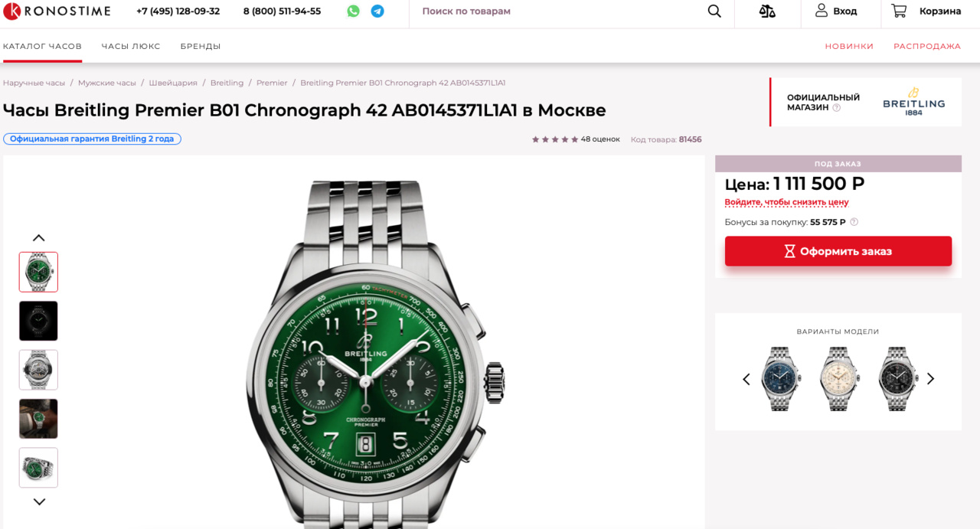Open the Часы люкс menu item
Screen dimensions: 980x529
[x=131, y=46]
